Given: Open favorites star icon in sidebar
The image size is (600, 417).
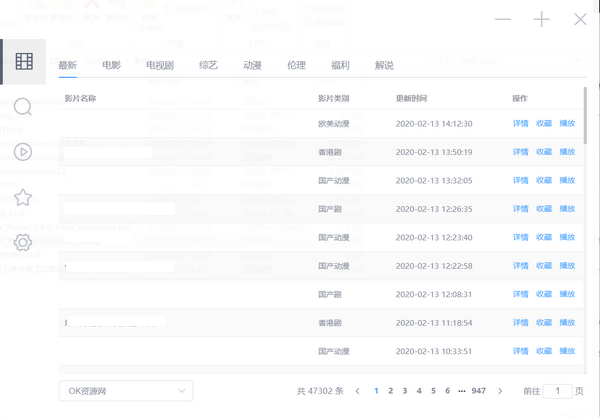Looking at the screenshot, I should [23, 197].
